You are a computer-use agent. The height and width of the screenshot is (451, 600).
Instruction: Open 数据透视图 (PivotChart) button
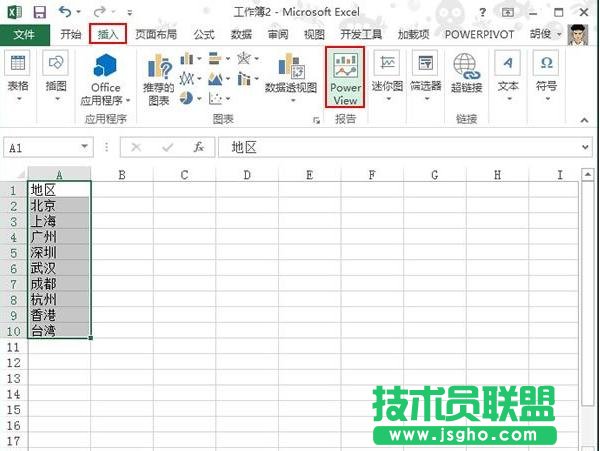291,78
